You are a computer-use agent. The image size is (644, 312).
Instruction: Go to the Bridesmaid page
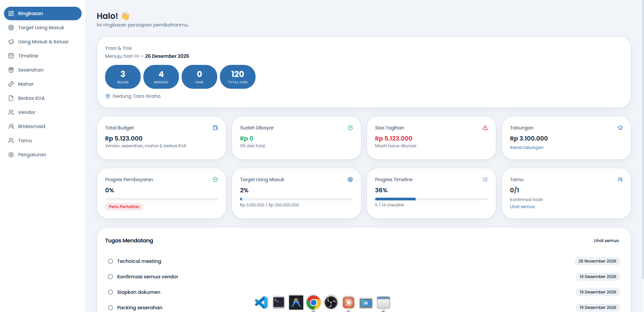[43, 126]
